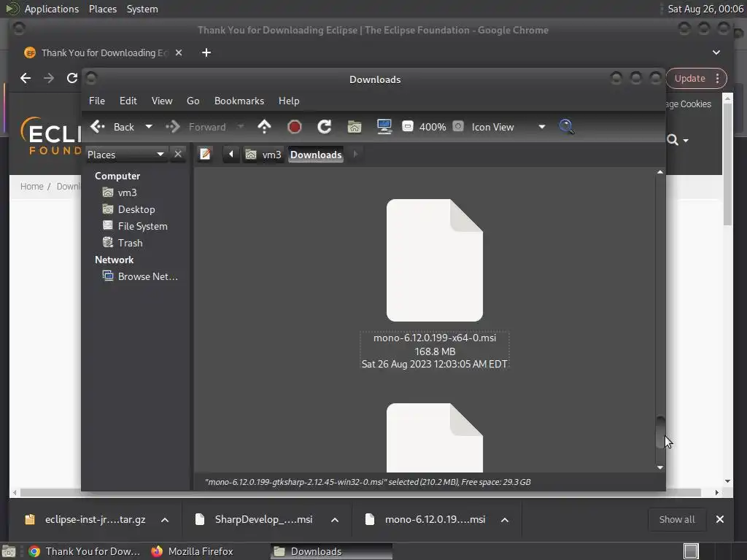This screenshot has height=560, width=747.
Task: Open the System menu in top panel
Action: tap(142, 9)
